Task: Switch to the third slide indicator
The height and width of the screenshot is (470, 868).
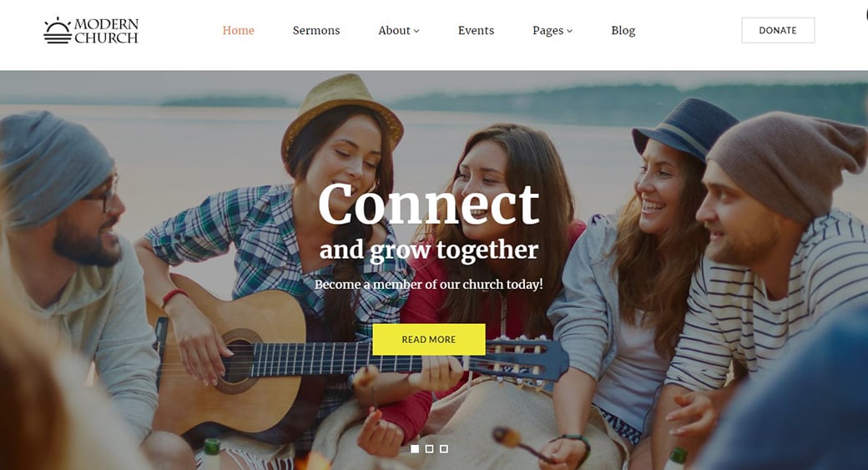Action: click(443, 449)
